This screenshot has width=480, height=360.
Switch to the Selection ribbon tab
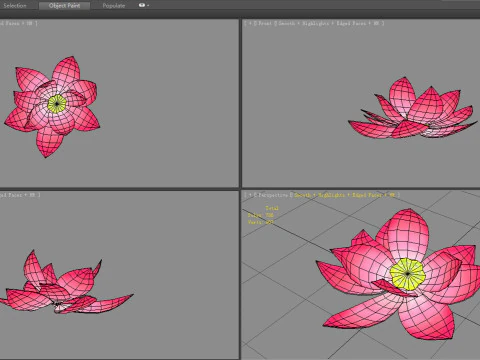pyautogui.click(x=14, y=6)
